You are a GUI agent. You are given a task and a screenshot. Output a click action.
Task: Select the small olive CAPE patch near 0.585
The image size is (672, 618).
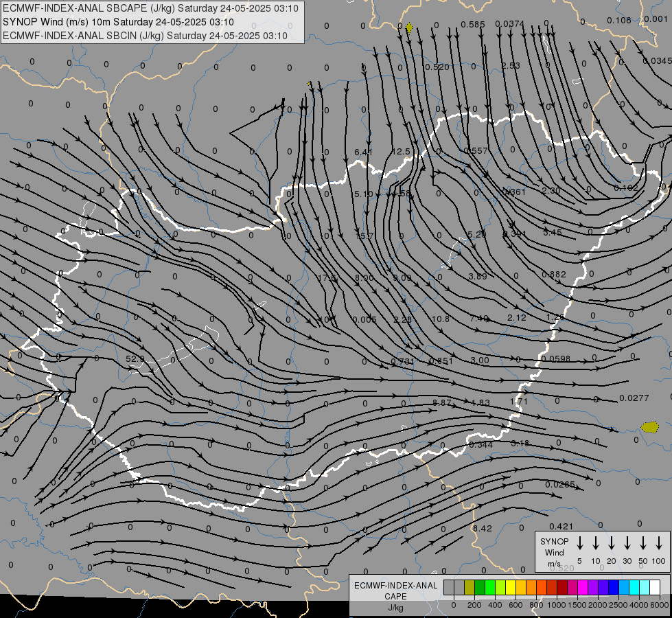(409, 28)
